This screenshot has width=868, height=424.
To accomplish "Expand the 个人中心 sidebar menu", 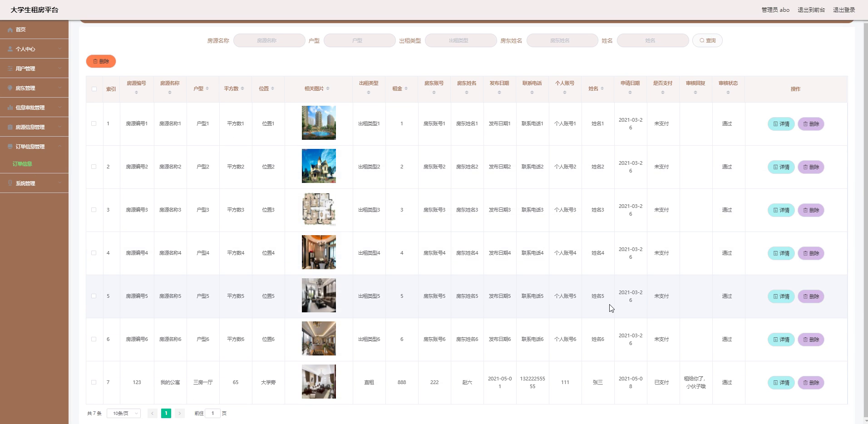I will 34,49.
